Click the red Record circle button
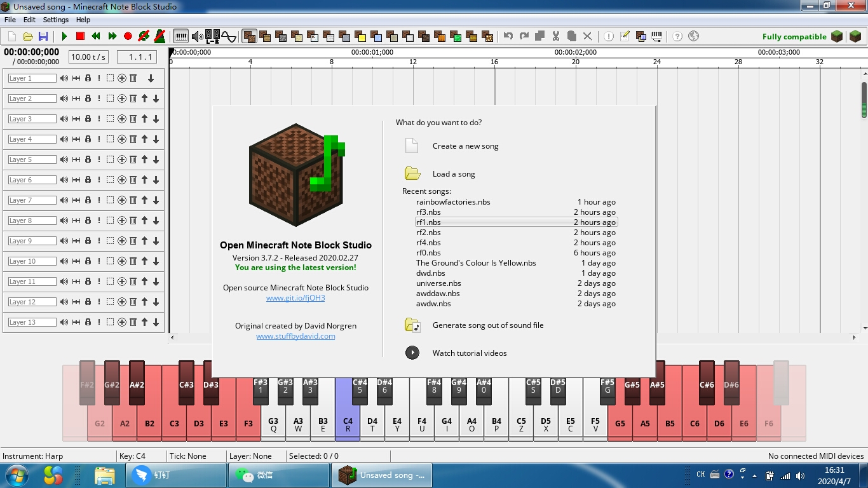 tap(128, 36)
